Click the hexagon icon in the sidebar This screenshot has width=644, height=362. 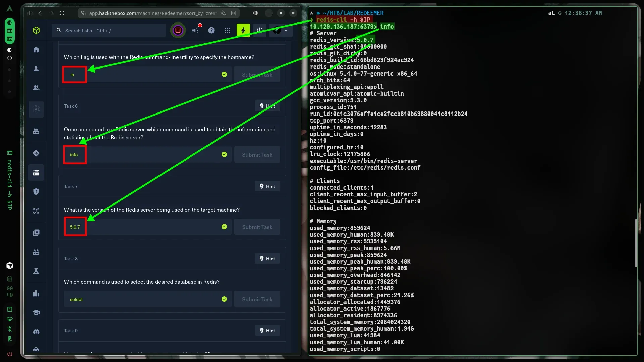(x=36, y=109)
